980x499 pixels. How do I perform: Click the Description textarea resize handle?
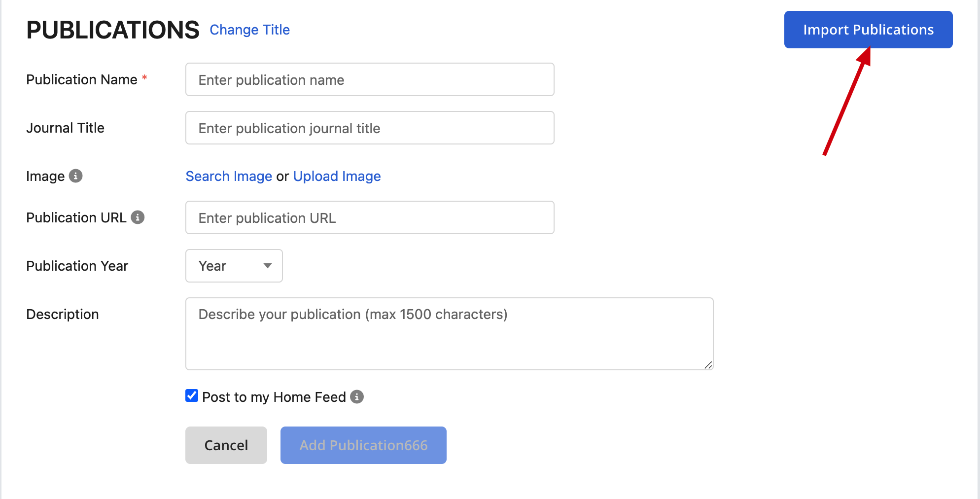(708, 365)
